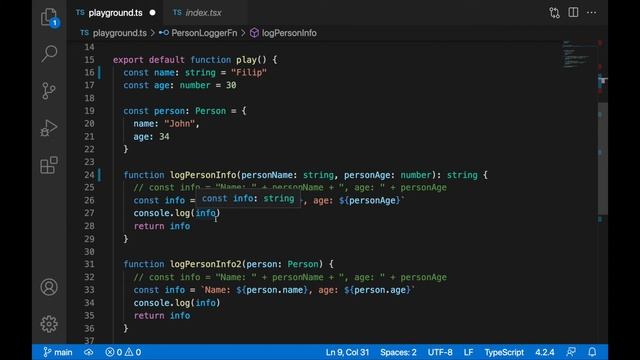Viewport: 640px width, 360px height.
Task: Open the Search view
Action: click(49, 53)
